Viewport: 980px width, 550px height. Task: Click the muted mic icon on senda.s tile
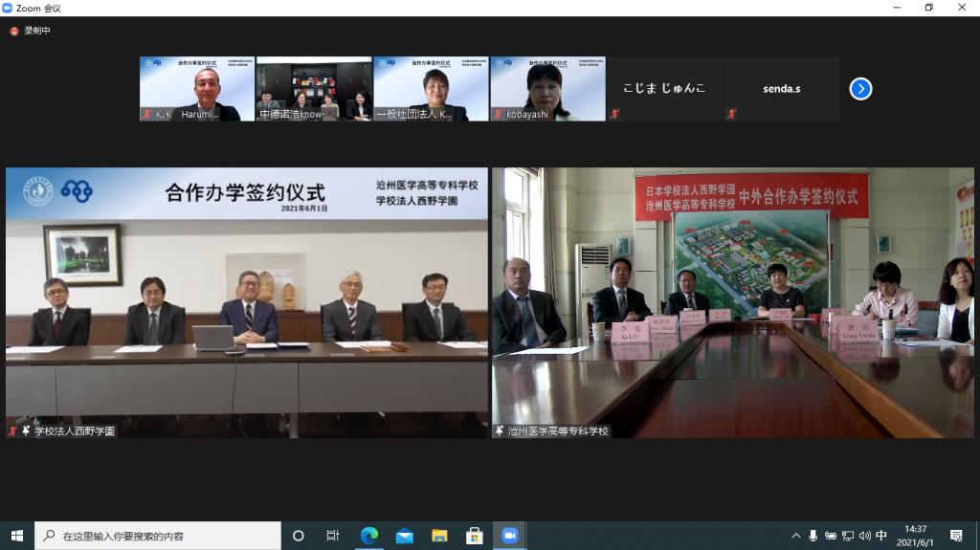tap(731, 114)
